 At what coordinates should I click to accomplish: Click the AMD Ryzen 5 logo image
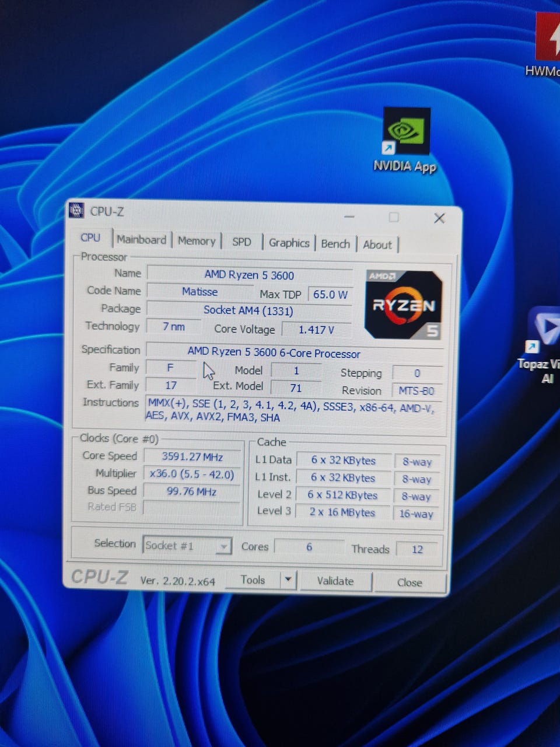click(403, 305)
